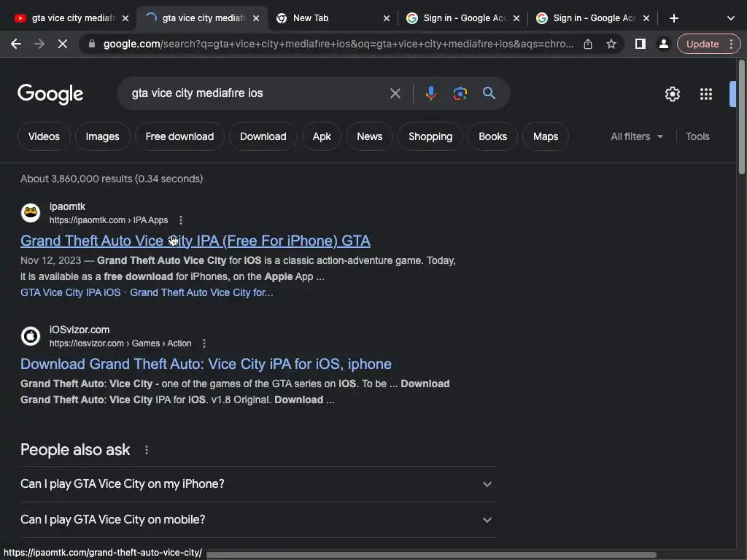Image resolution: width=747 pixels, height=560 pixels.
Task: Open Grand Theft Auto Vice City for... sublink
Action: 201,293
